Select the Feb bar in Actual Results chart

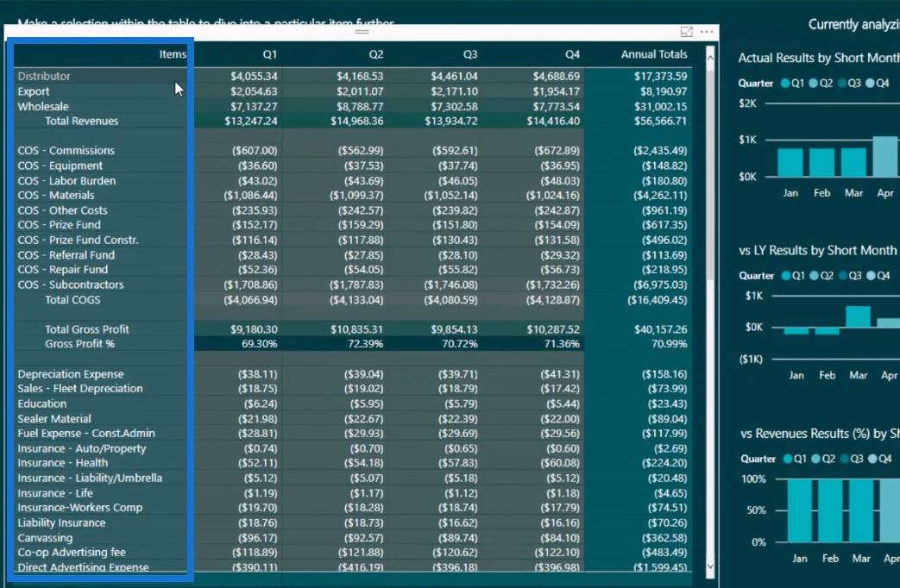[x=822, y=162]
